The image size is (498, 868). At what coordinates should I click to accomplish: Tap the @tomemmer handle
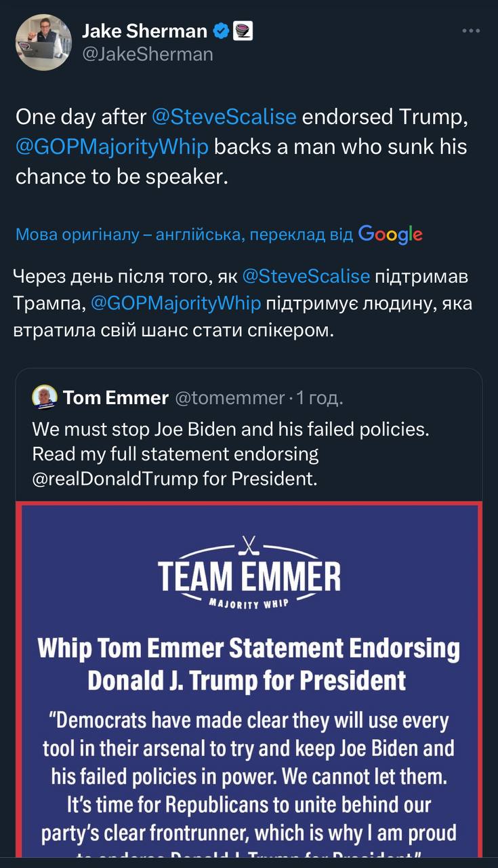pos(230,397)
